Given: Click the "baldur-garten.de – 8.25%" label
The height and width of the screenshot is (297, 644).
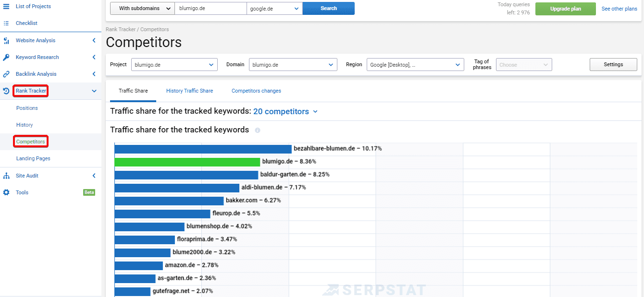Looking at the screenshot, I should (x=295, y=175).
